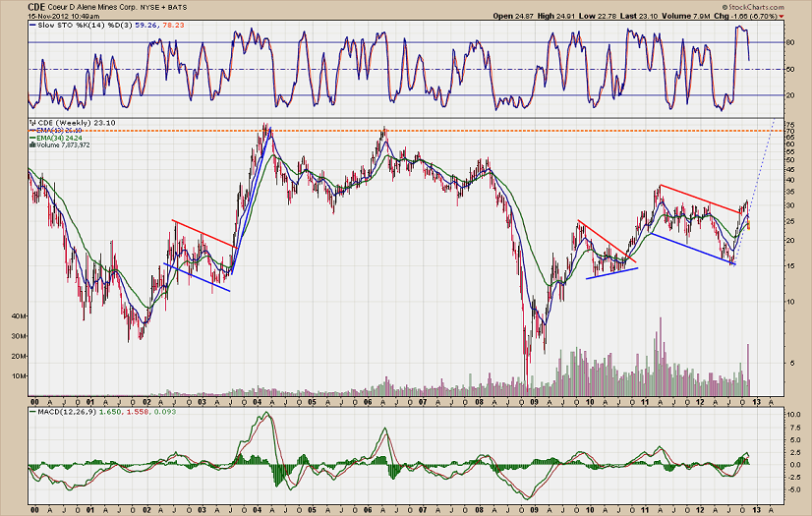
Task: Click the Open 24.87 quote
Action: [513, 16]
